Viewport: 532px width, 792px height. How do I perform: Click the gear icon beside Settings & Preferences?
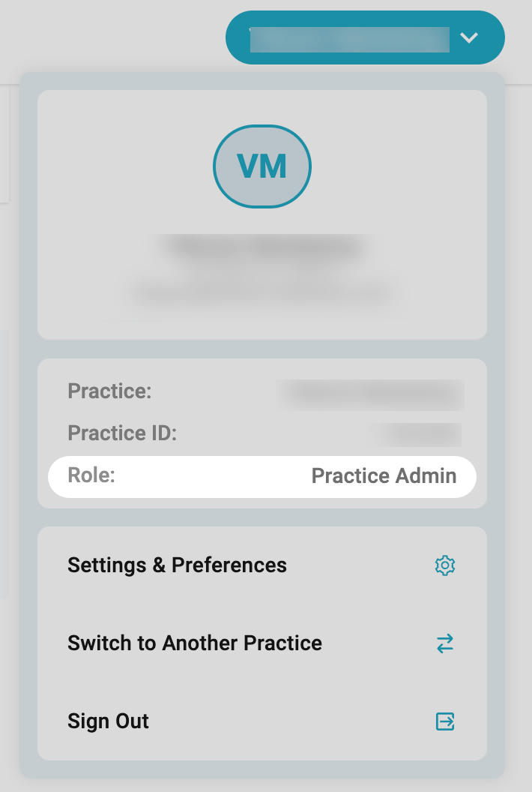444,565
